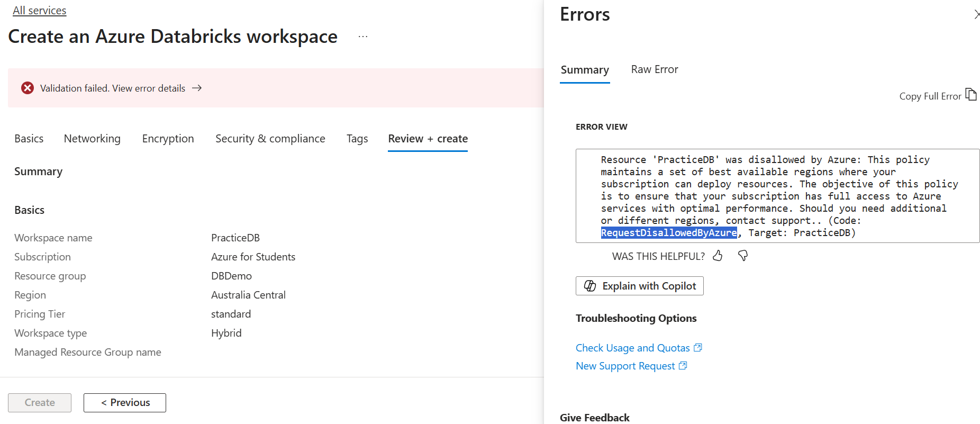Viewport: 980px width, 424px height.
Task: Click the Copy Full Error label
Action: tap(930, 96)
